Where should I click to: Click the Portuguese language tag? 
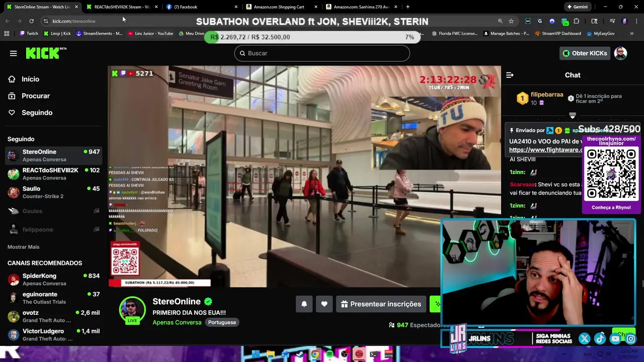222,322
